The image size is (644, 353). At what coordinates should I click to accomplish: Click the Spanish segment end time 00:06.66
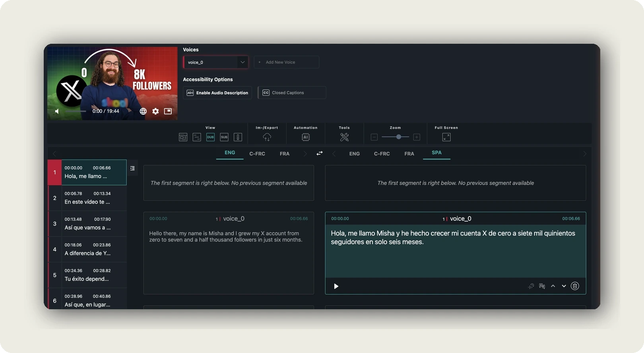coord(571,218)
